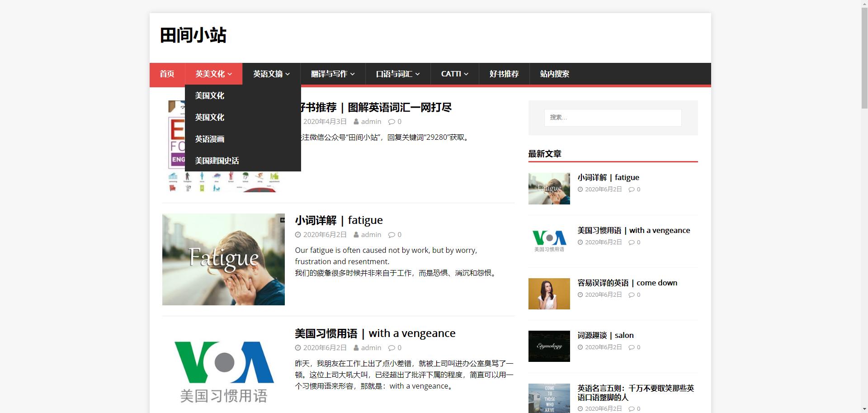Screen dimensions: 868x413
Task: Click the author icon next to admin under with a vengeance
Action: (x=356, y=347)
